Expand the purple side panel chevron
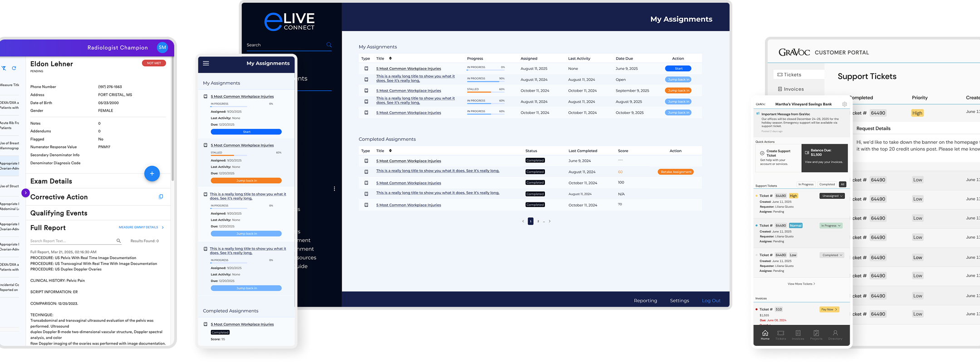This screenshot has width=980, height=364. pos(25,193)
